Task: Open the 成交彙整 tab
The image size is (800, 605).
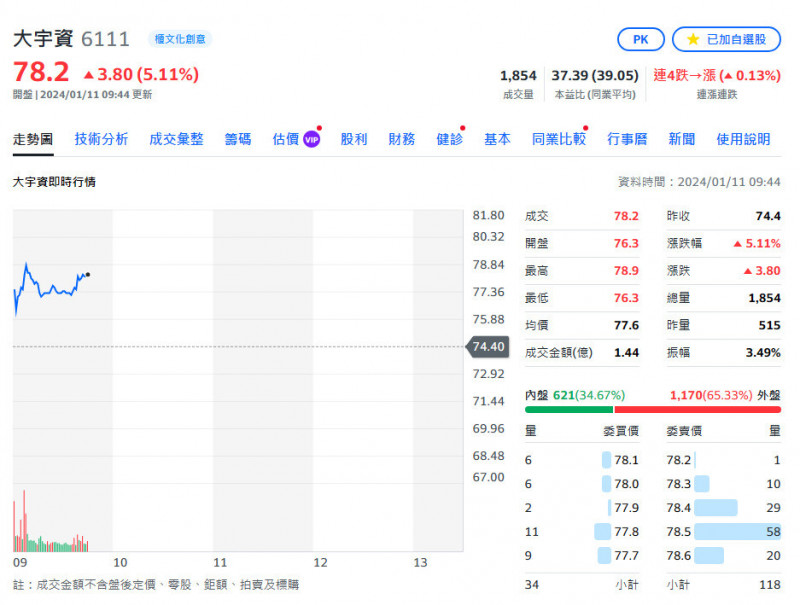Action: (176, 139)
